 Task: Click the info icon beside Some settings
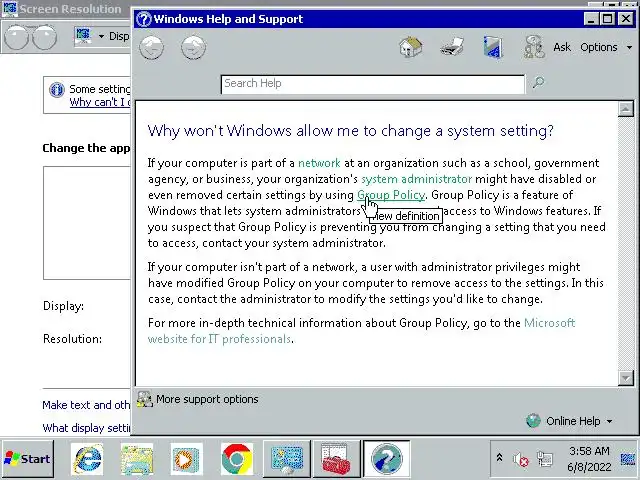click(57, 89)
